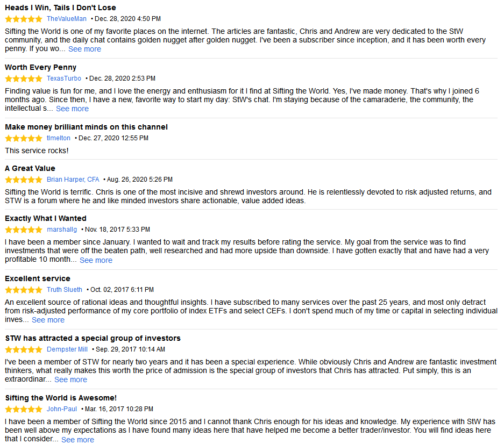See more of Dempster Mill's review
The image size is (504, 444).
point(70,379)
